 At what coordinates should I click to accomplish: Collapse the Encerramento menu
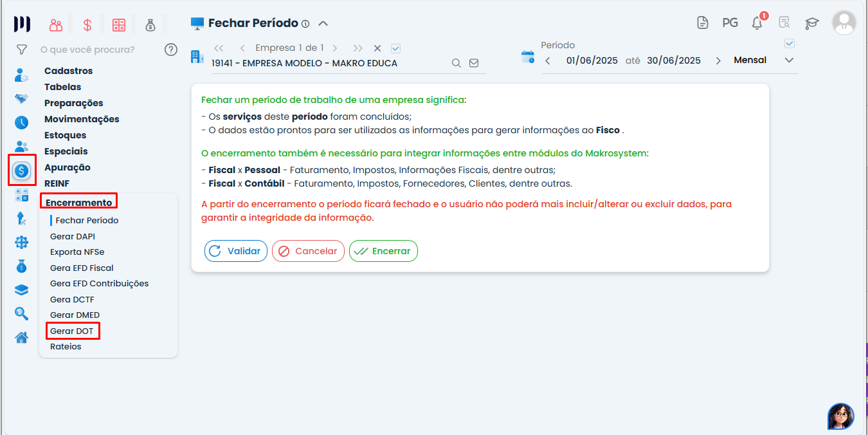tap(78, 203)
